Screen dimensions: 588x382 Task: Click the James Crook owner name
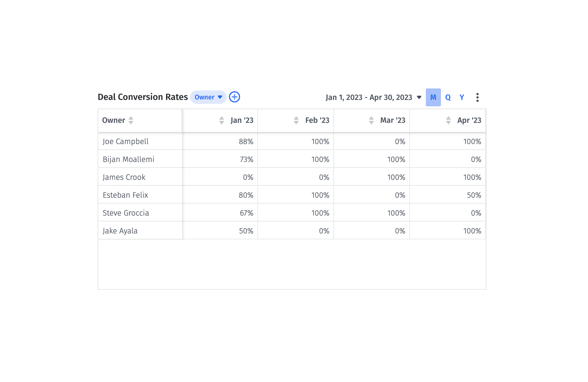point(124,177)
